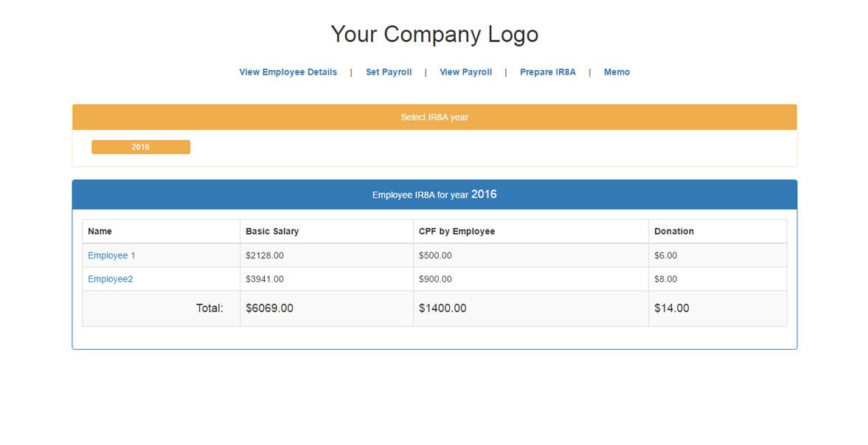The image size is (868, 445).
Task: Open Employee2 record
Action: tap(110, 279)
